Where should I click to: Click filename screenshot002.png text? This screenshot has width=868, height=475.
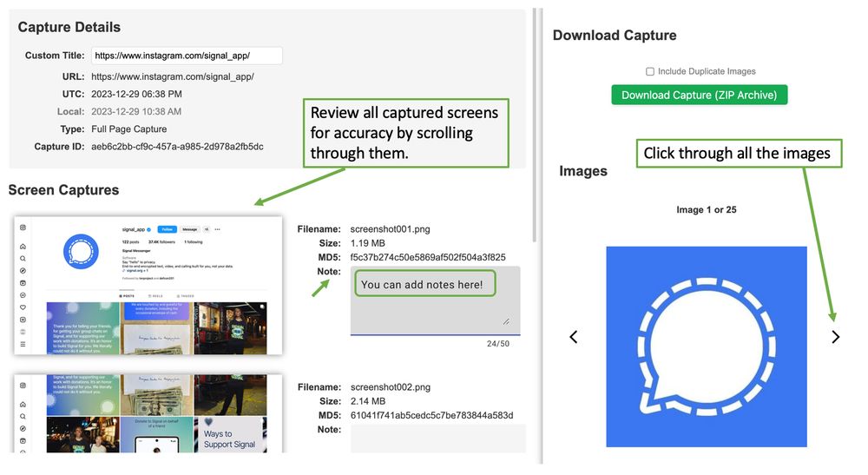(x=391, y=387)
